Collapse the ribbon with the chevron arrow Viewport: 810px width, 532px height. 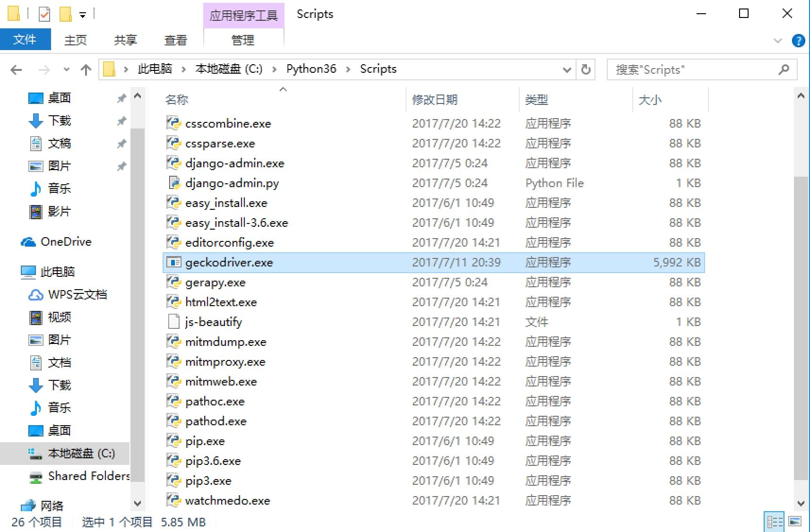(778, 41)
